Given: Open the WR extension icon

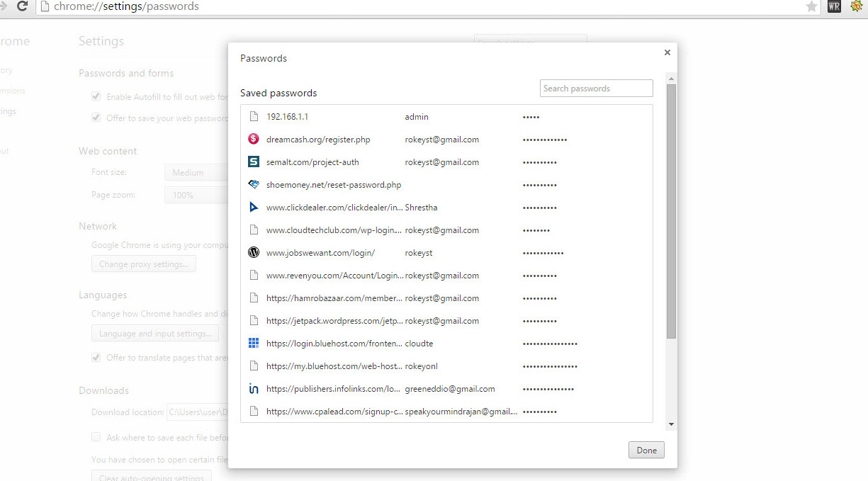Looking at the screenshot, I should (834, 6).
